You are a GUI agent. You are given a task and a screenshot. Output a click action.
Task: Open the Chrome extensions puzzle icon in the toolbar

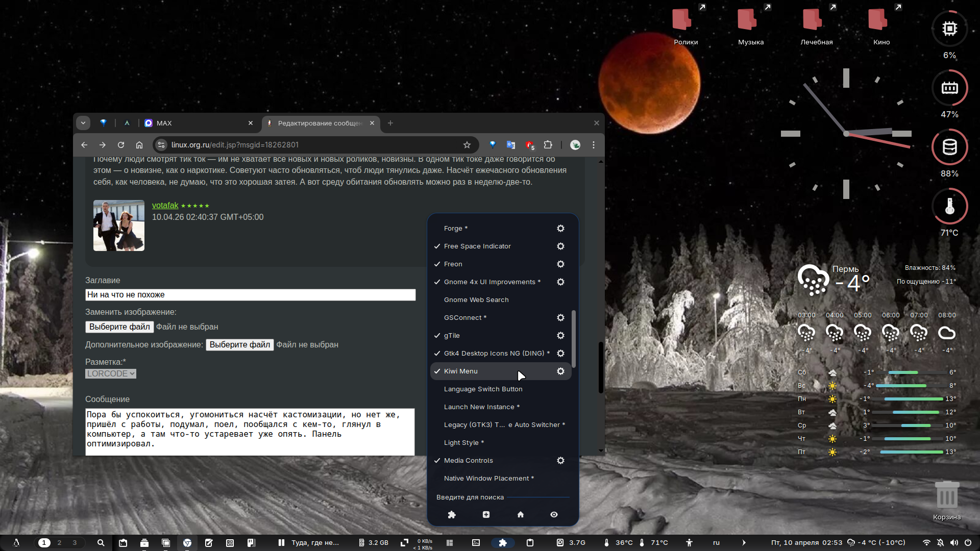(x=548, y=145)
